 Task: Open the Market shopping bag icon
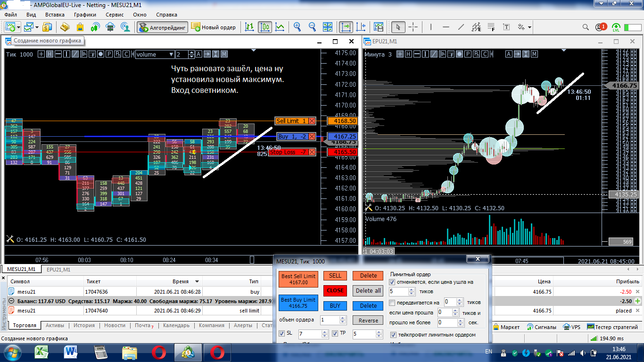point(80,27)
